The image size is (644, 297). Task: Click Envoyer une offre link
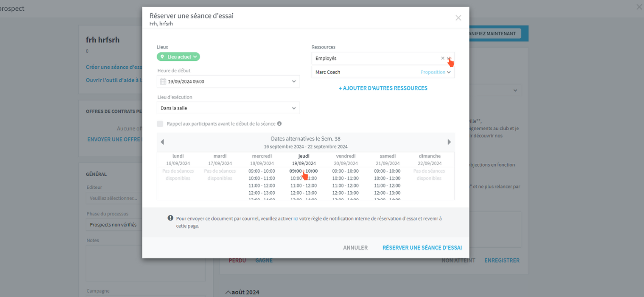point(115,140)
